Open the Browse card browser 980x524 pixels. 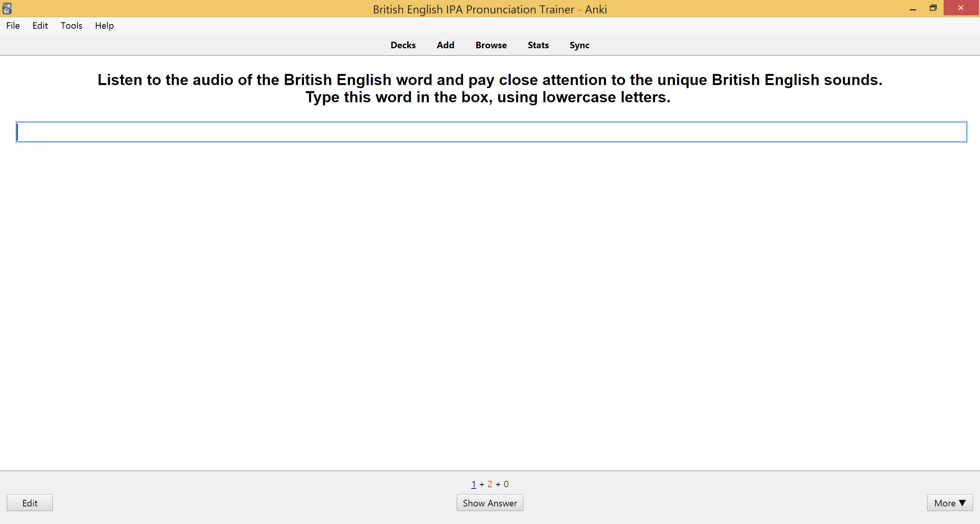pyautogui.click(x=491, y=45)
